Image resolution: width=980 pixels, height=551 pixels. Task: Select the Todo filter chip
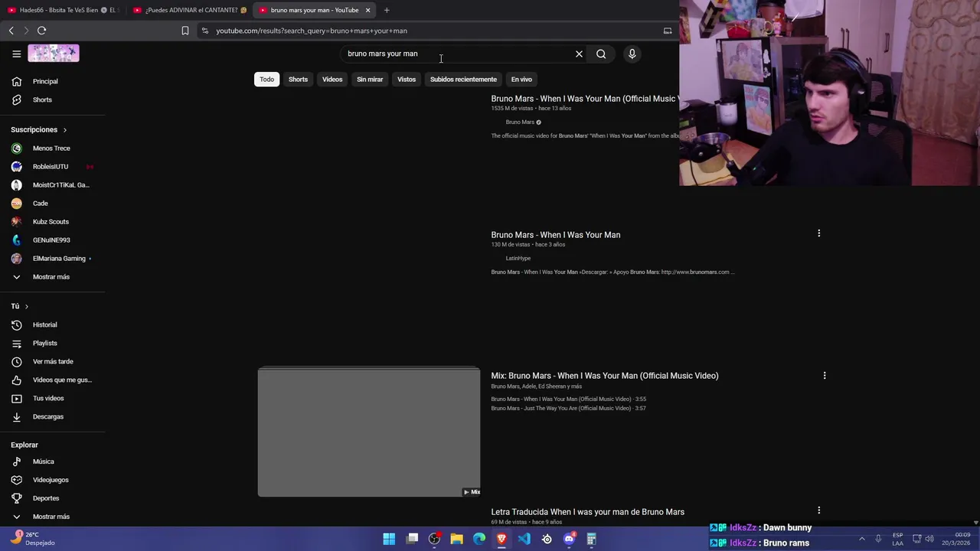pyautogui.click(x=266, y=79)
